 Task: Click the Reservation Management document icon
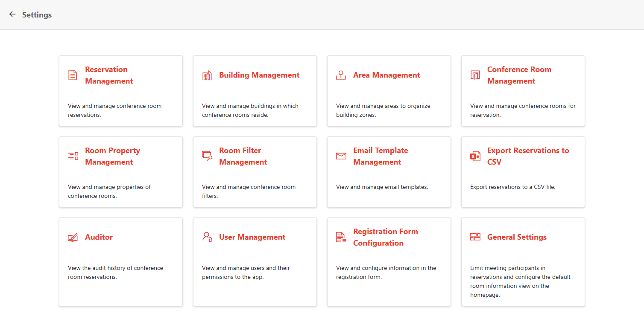pyautogui.click(x=73, y=75)
